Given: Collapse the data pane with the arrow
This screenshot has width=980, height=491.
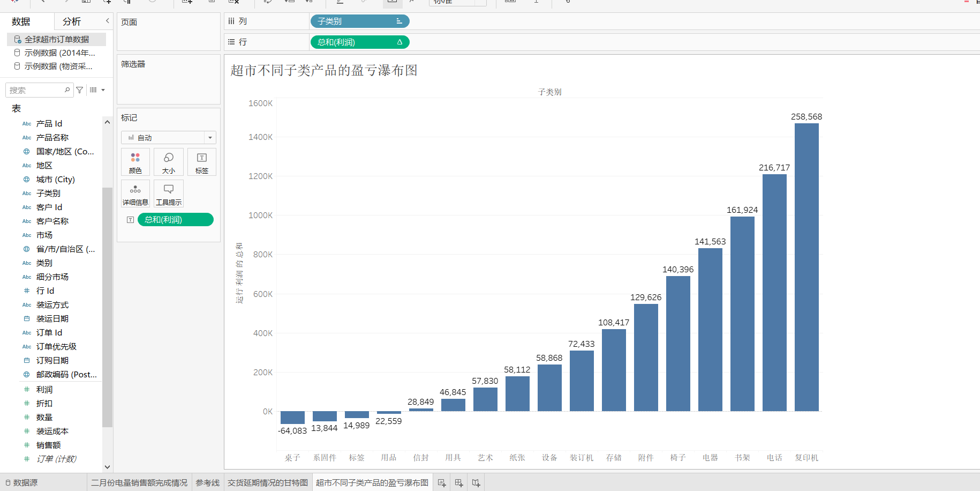Looking at the screenshot, I should (x=107, y=21).
